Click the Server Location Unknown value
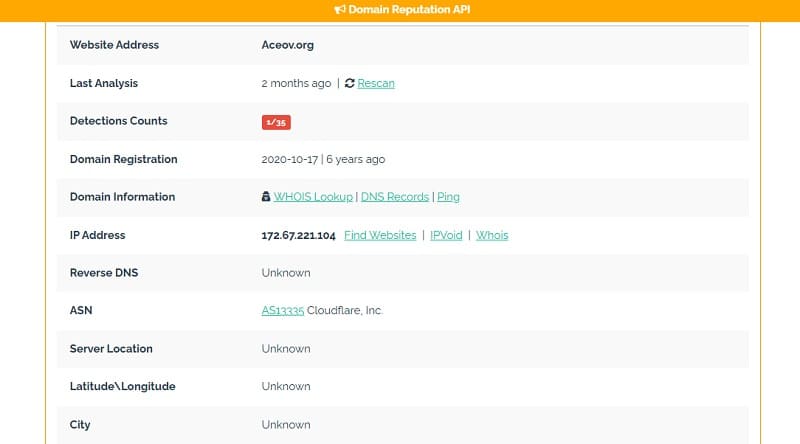 click(286, 349)
